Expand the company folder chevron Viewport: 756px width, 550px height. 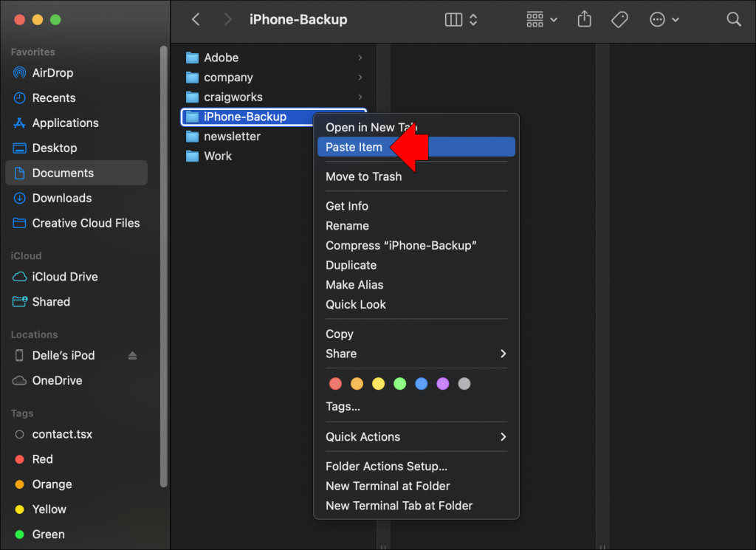360,78
